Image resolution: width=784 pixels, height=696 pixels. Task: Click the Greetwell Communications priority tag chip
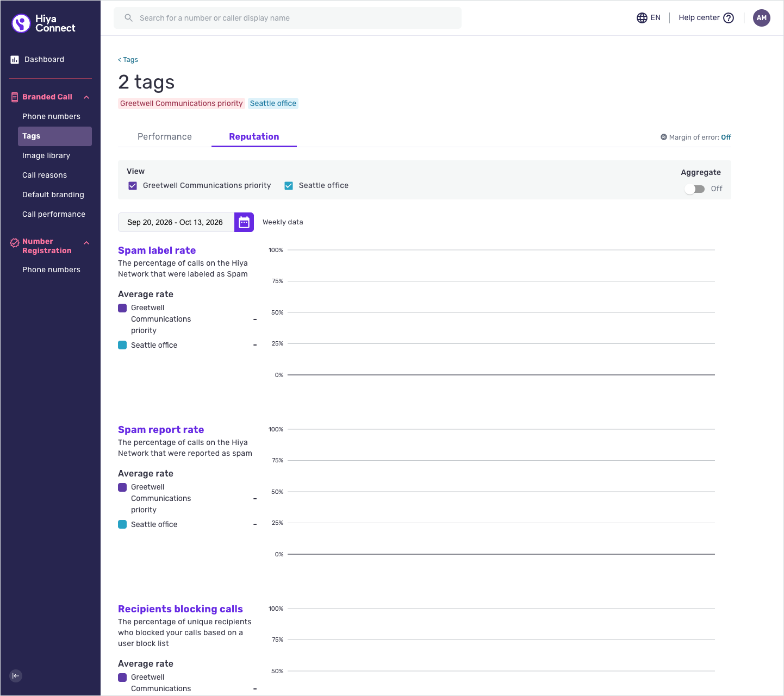[x=182, y=104]
